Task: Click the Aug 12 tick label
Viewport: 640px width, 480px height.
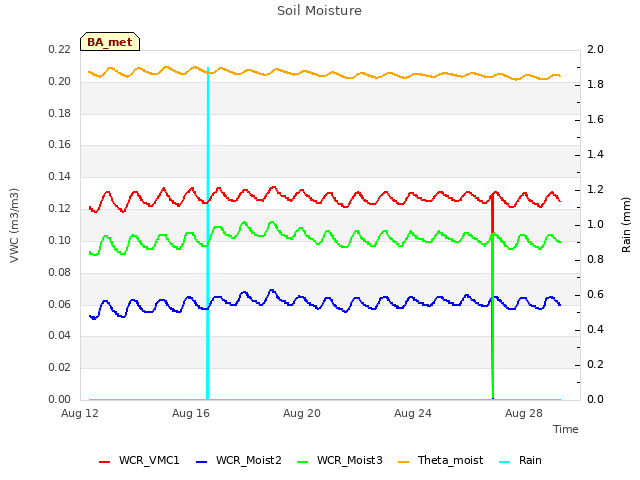Action: click(x=80, y=413)
